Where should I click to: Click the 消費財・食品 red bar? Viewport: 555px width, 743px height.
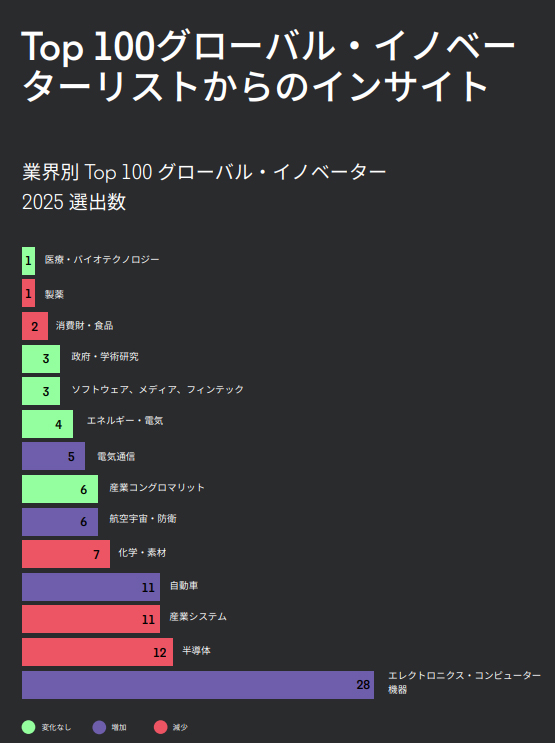pos(35,326)
